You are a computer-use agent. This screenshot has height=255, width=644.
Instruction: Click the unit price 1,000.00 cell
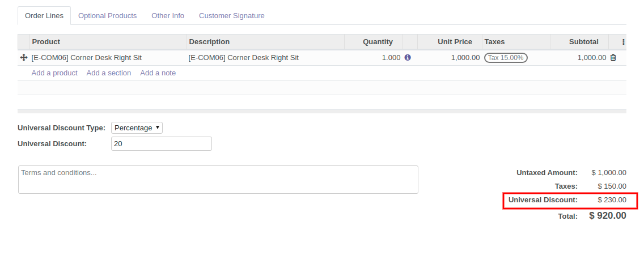point(465,58)
